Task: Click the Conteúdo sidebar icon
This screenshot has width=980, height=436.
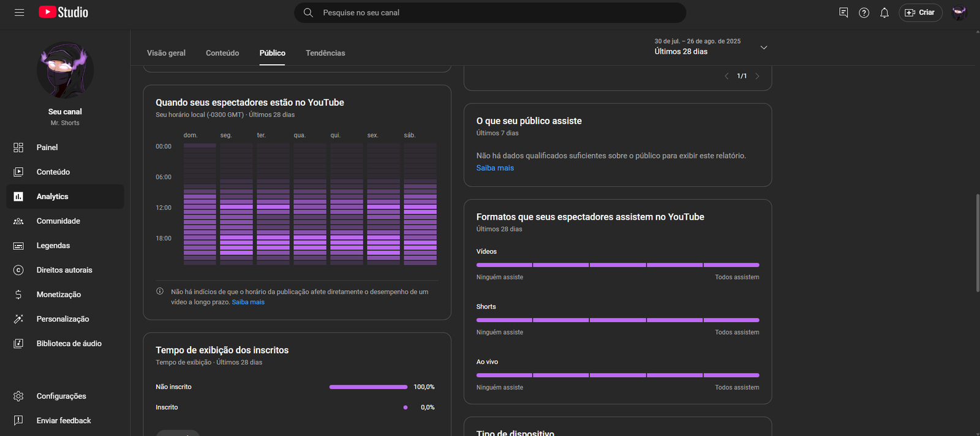Action: pyautogui.click(x=18, y=172)
